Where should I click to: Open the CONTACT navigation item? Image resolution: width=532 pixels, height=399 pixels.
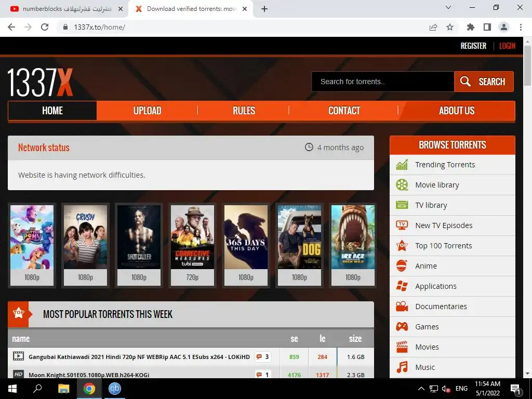point(344,111)
